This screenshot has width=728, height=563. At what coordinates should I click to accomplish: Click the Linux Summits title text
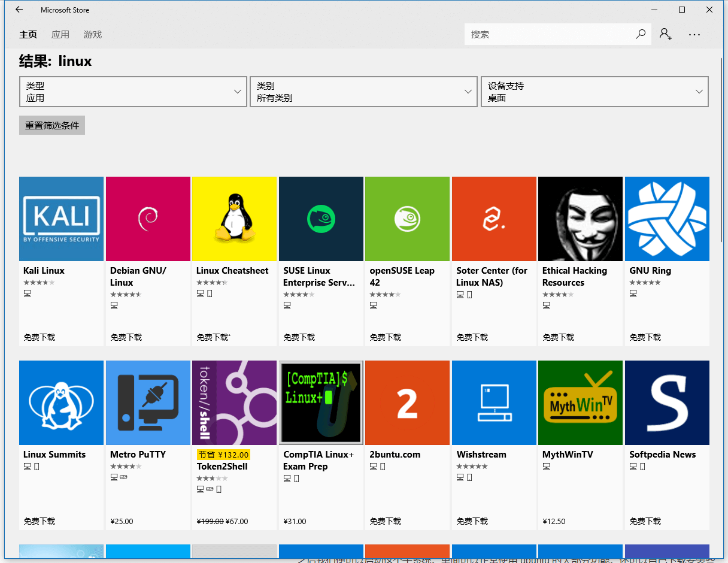[x=54, y=455]
